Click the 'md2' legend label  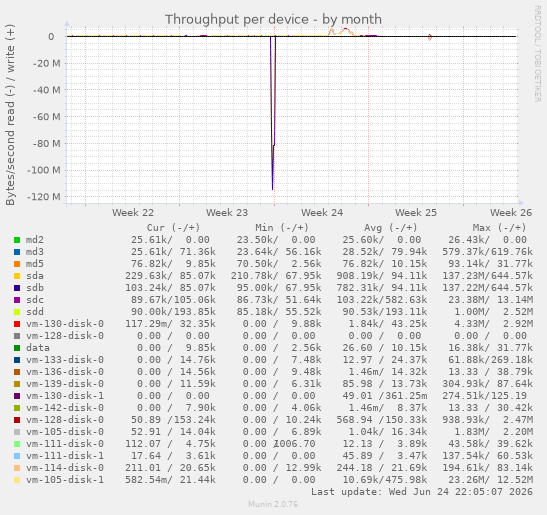(x=35, y=240)
